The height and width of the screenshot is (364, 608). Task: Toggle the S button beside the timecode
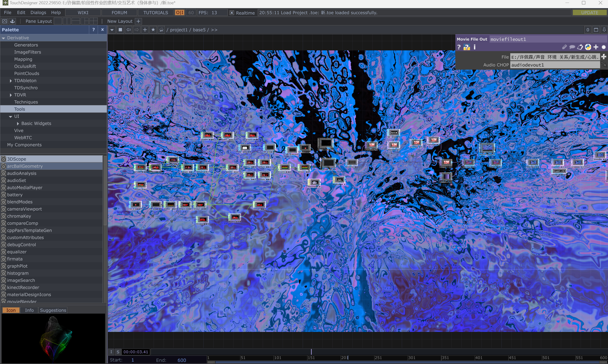pos(118,352)
